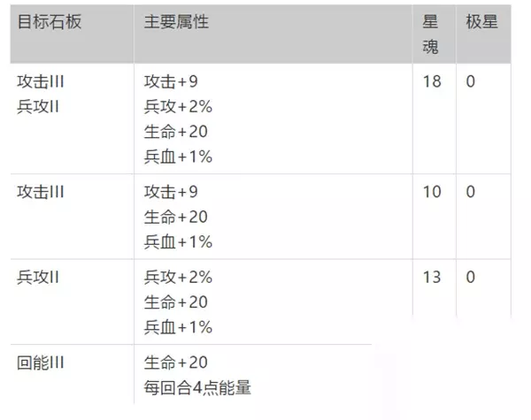Viewport: 531px width, 420px height.
Task: Click the 主要属性 column header
Action: [x=176, y=23]
